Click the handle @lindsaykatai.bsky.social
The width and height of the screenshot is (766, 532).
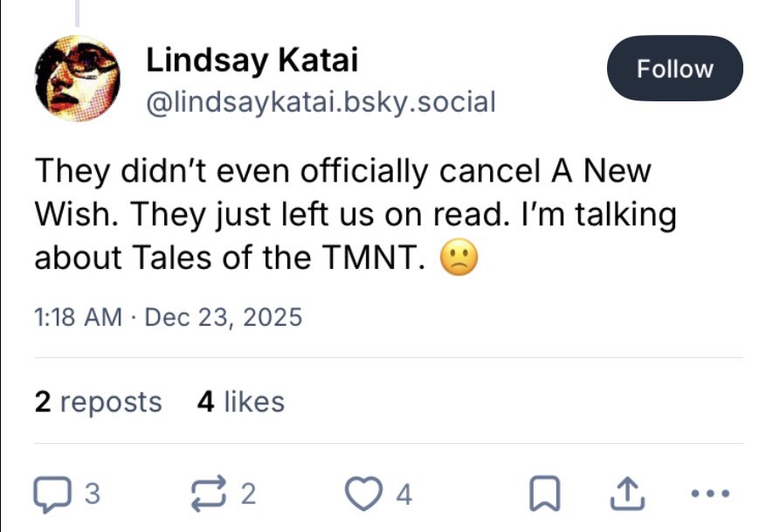[320, 102]
